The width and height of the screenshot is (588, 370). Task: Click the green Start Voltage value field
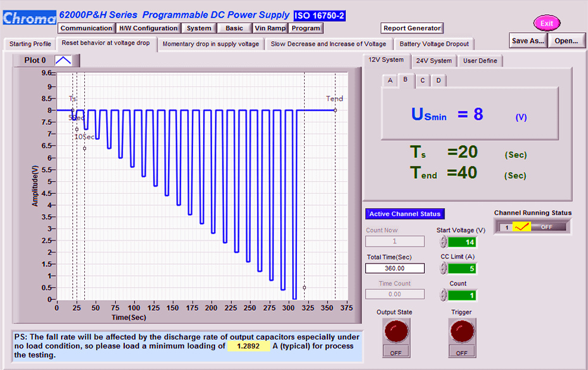(462, 242)
